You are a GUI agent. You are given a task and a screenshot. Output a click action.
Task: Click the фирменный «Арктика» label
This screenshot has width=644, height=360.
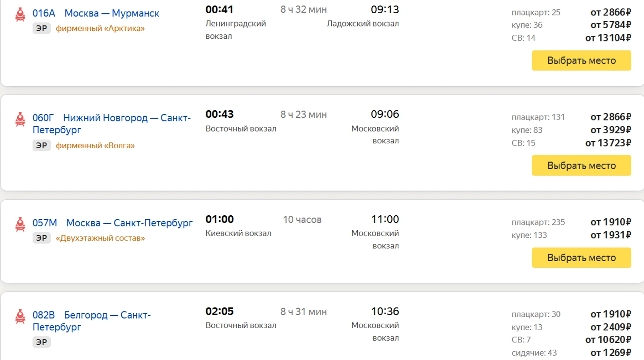coord(100,28)
